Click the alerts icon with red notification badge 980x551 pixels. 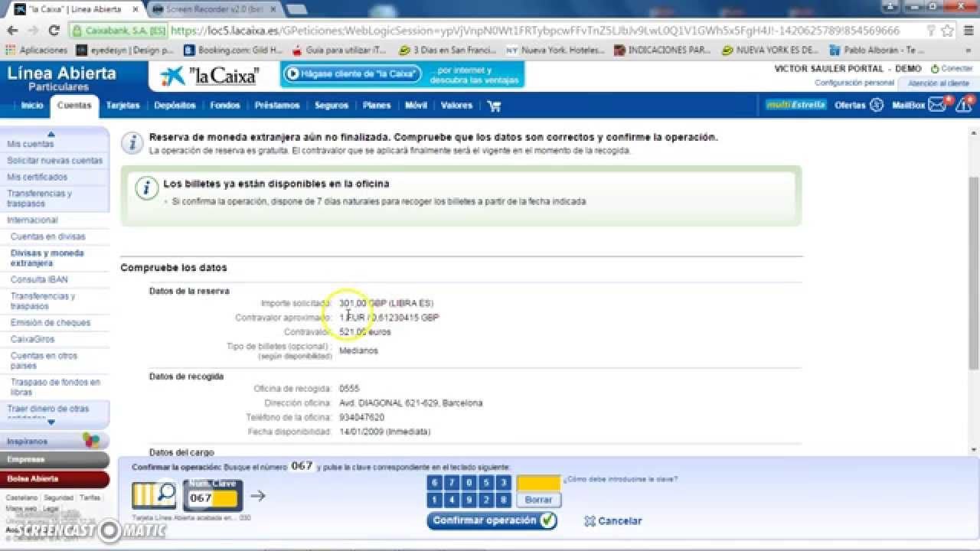964,106
